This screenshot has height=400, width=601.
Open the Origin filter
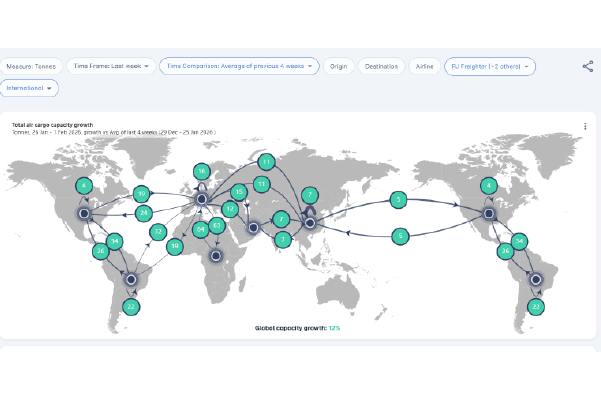[339, 66]
